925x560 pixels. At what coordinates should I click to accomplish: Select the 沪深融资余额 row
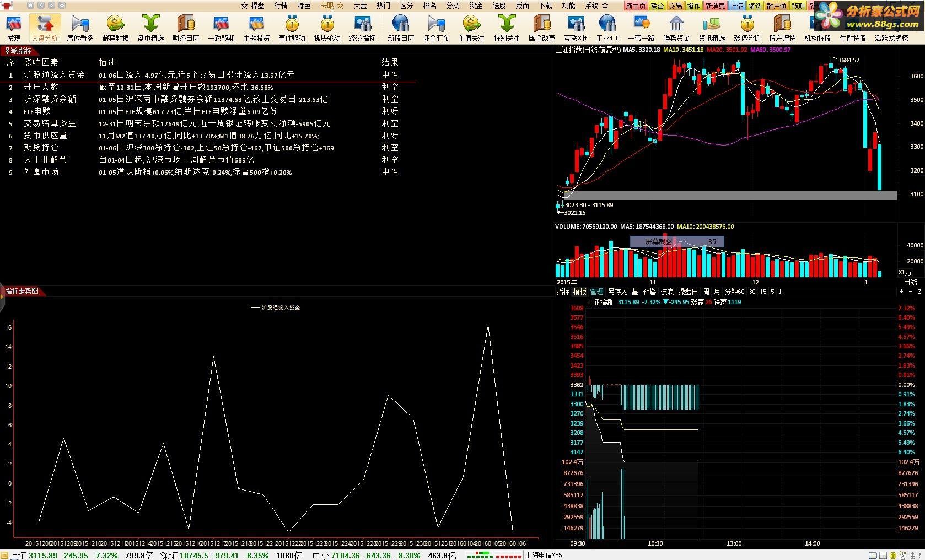(x=207, y=99)
